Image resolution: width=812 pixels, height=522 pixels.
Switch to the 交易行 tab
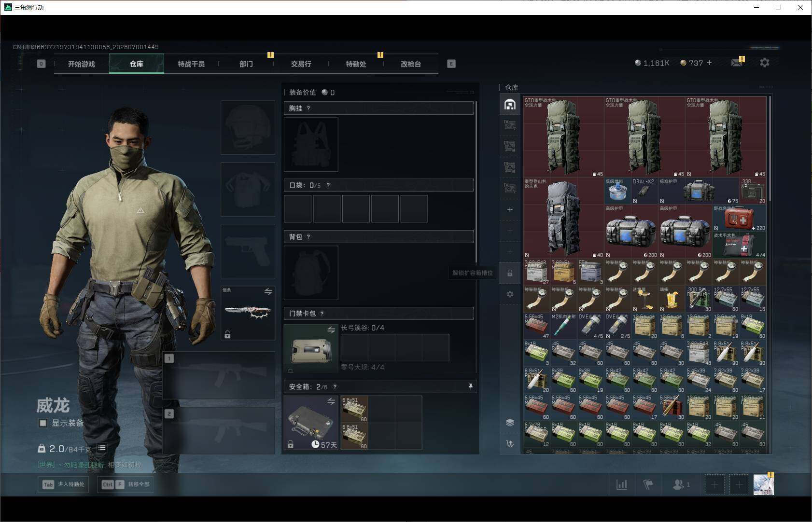point(301,64)
